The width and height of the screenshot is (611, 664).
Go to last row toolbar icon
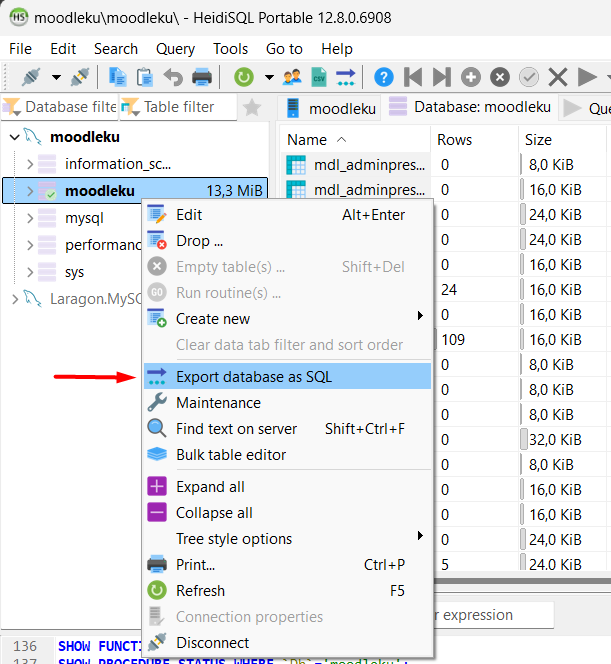coord(442,77)
